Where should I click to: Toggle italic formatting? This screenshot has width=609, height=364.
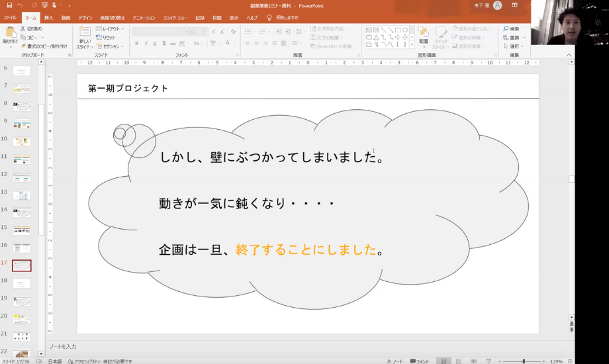click(146, 44)
